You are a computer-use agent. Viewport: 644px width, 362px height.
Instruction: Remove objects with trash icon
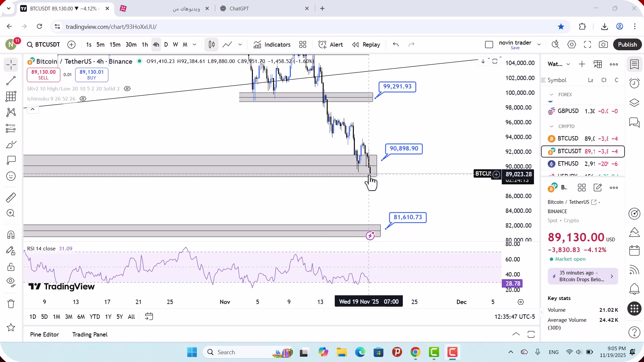point(11,304)
